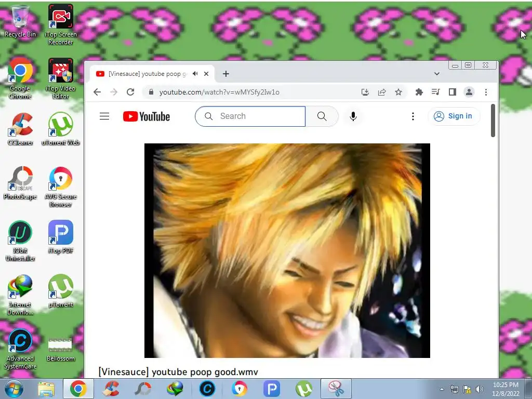This screenshot has width=532, height=399.
Task: Select uTorrent Web desktop shortcut
Action: coord(60,129)
